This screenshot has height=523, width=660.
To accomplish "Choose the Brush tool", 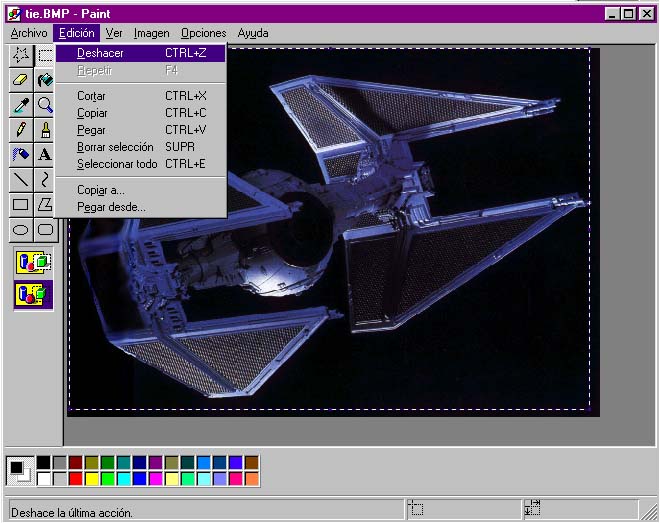I will (x=45, y=130).
